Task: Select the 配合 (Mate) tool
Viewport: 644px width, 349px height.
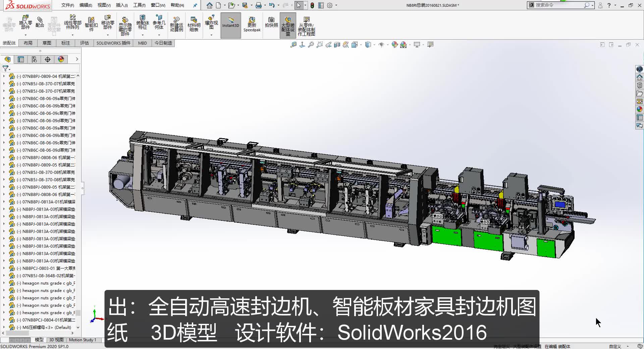Action: tap(40, 23)
